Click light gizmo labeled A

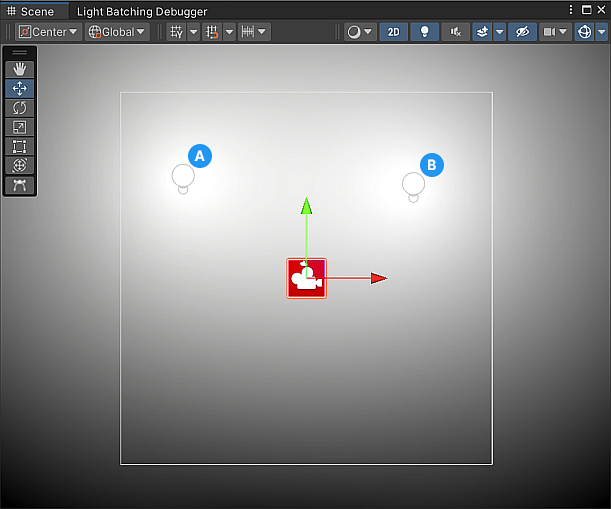[x=183, y=177]
